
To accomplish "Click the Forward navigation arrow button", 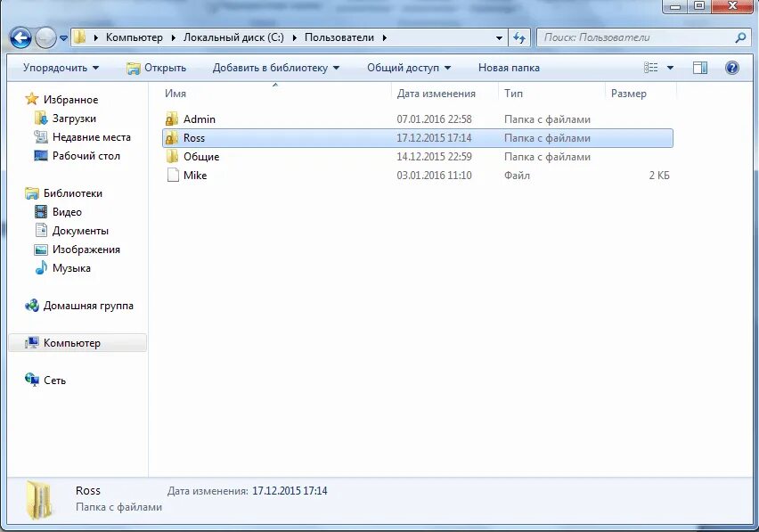I will [x=45, y=37].
